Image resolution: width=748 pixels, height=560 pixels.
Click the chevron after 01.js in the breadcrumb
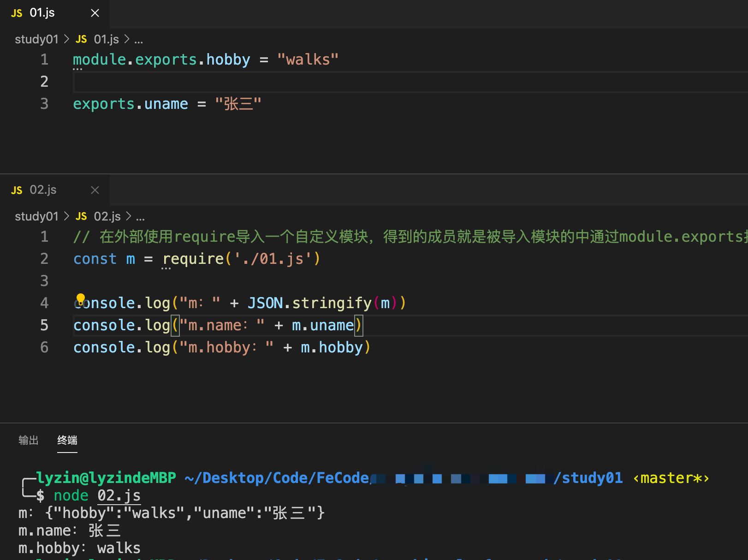pos(127,39)
